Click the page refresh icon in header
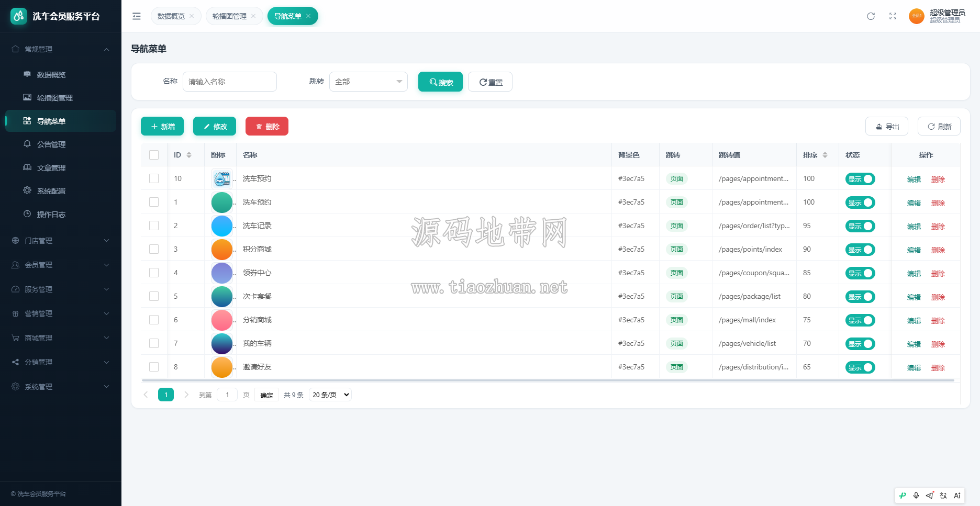Screen dimensions: 980x506 pos(871,16)
